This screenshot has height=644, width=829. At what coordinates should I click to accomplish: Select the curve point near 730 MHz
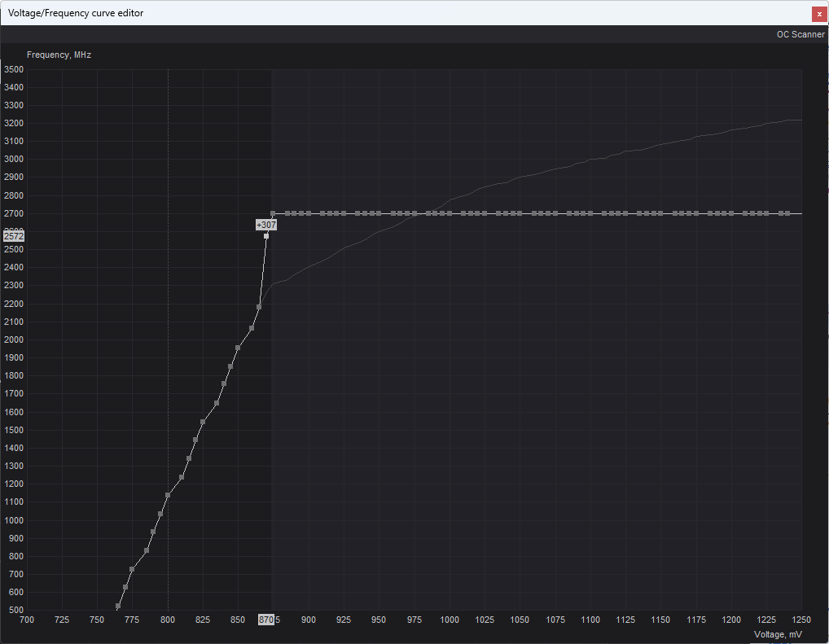[x=132, y=569]
